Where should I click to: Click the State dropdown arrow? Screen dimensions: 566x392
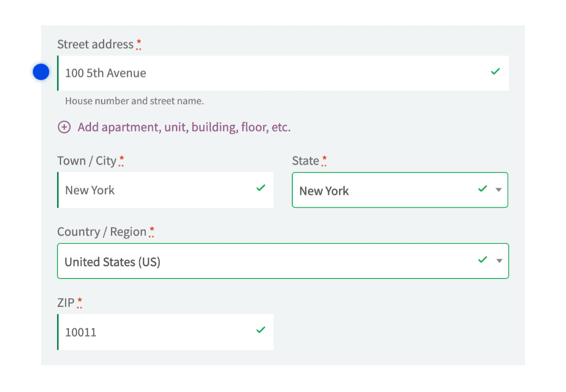click(x=499, y=190)
